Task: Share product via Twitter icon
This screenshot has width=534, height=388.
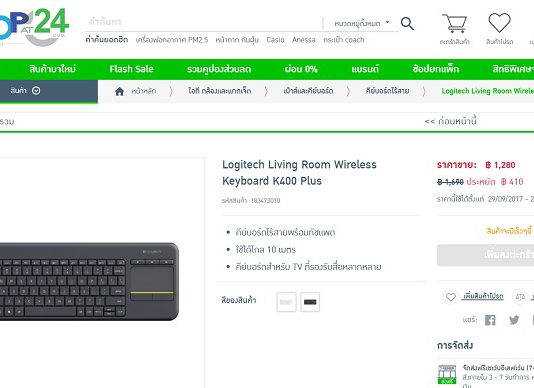Action: (x=514, y=320)
